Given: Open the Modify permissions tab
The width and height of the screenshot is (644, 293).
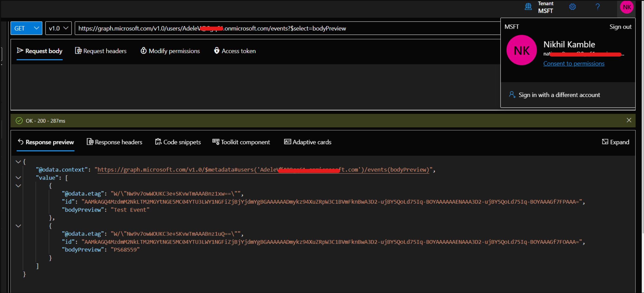Looking at the screenshot, I should 170,51.
